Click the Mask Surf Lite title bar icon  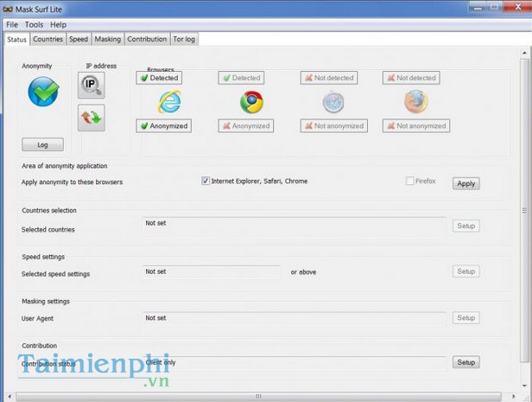(10, 9)
